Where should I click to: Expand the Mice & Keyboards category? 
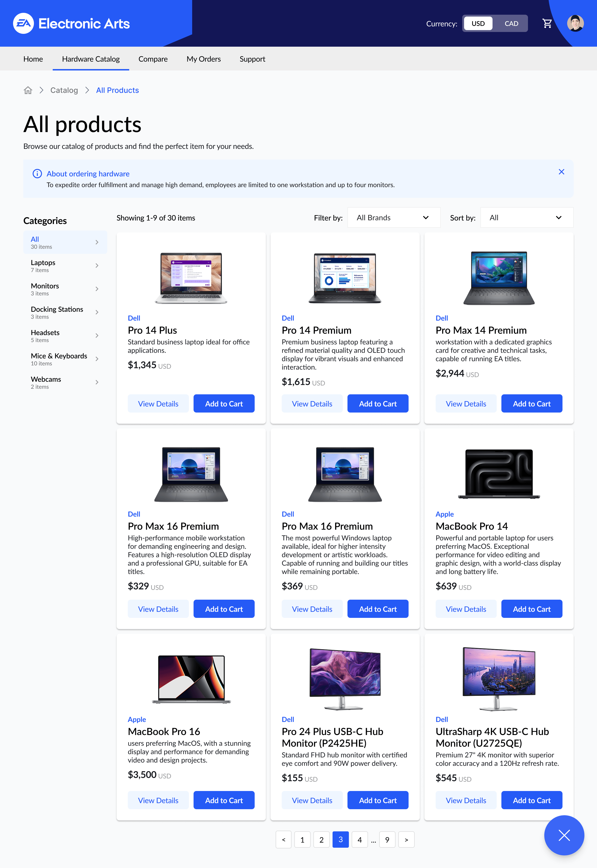(65, 359)
